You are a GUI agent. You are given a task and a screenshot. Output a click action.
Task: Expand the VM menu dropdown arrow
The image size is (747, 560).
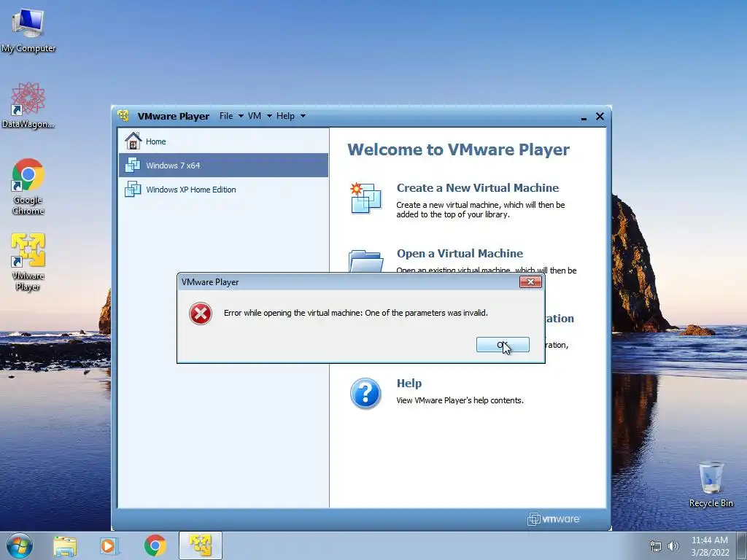[x=269, y=116]
